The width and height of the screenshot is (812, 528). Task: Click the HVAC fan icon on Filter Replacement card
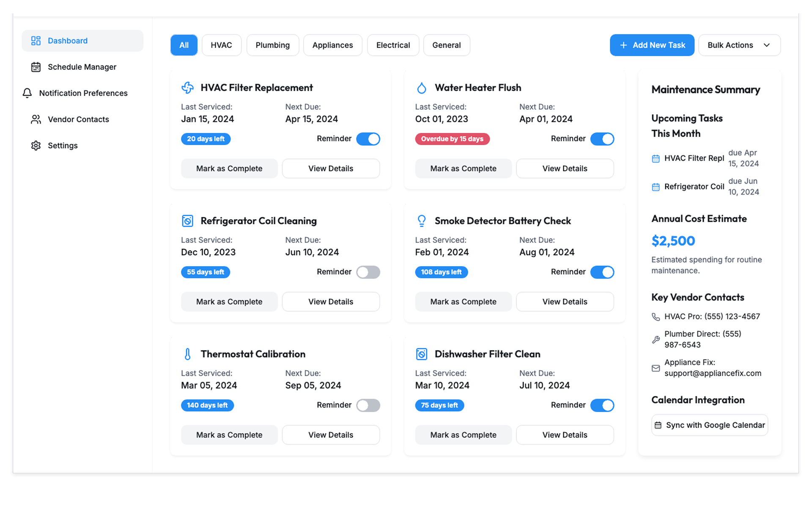187,88
